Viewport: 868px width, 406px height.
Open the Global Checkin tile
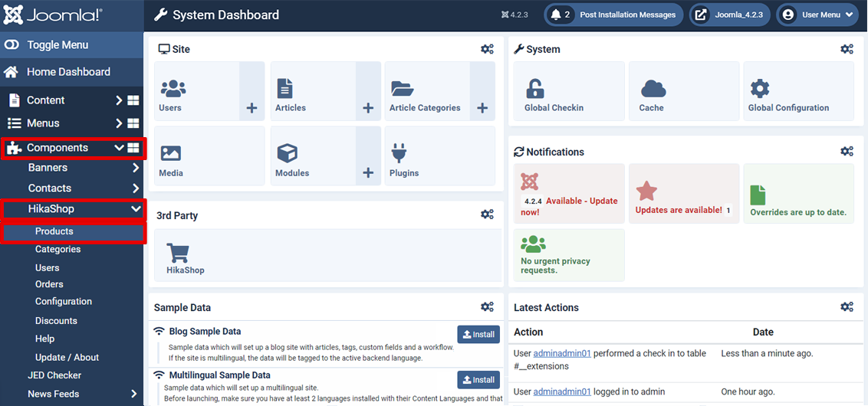(569, 91)
